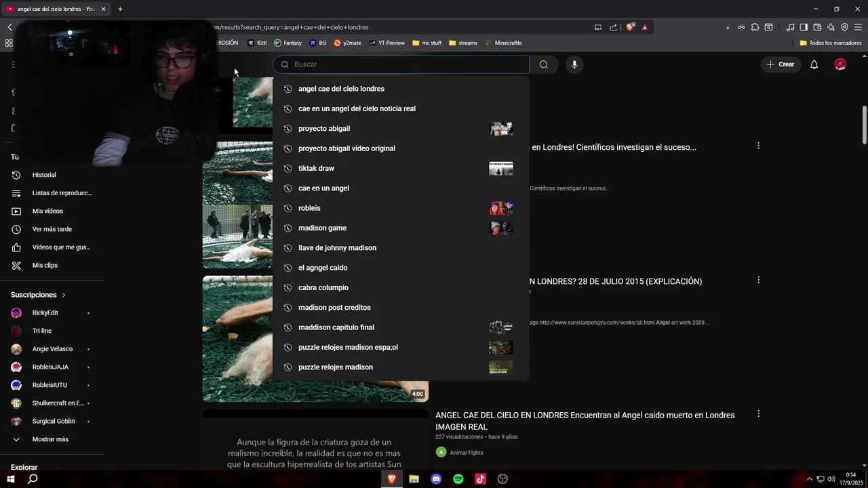
Task: Activate voice search microphone icon
Action: click(574, 64)
